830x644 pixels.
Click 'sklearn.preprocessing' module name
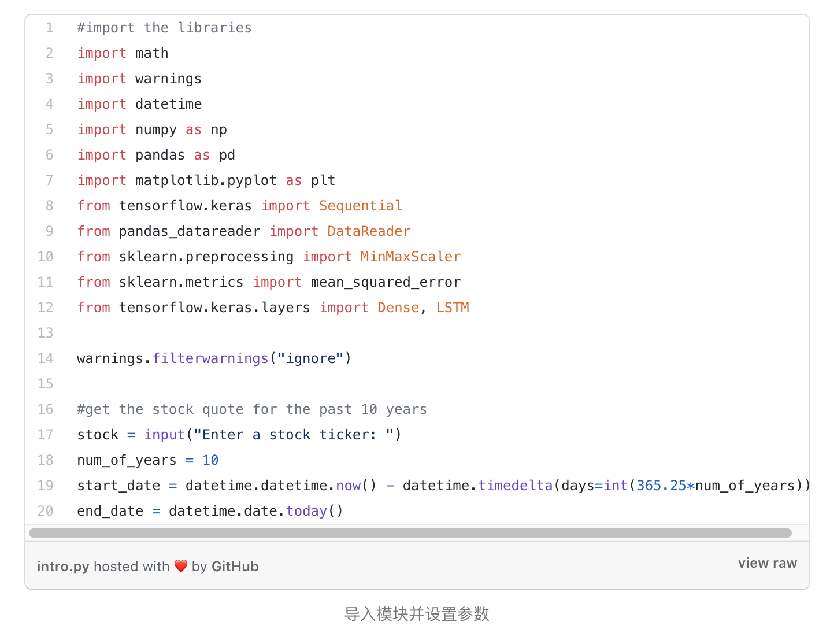coord(206,257)
